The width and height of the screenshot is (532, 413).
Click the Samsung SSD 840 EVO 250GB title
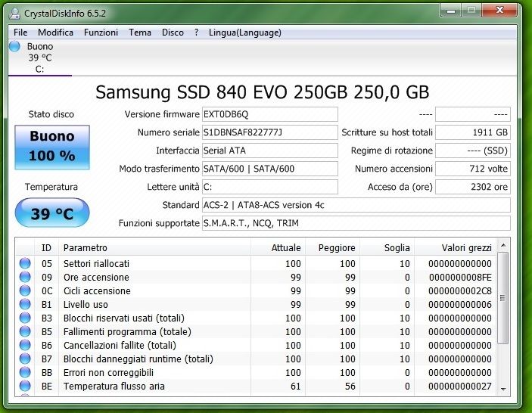tap(263, 92)
